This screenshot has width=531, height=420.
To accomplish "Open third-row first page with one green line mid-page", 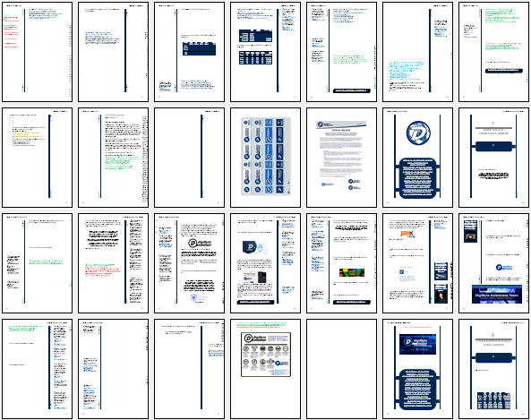I will pos(38,263).
